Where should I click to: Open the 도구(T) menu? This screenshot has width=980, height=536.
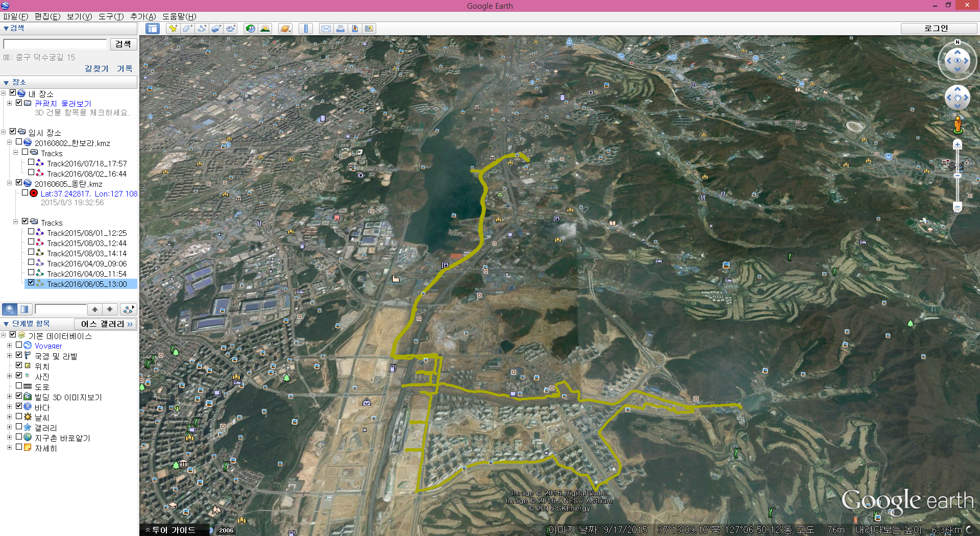click(x=111, y=16)
